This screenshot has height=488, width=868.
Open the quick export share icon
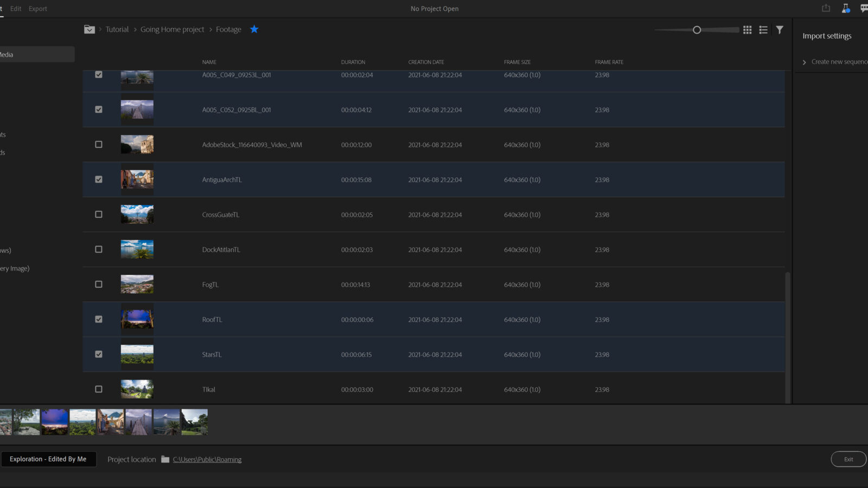point(826,8)
